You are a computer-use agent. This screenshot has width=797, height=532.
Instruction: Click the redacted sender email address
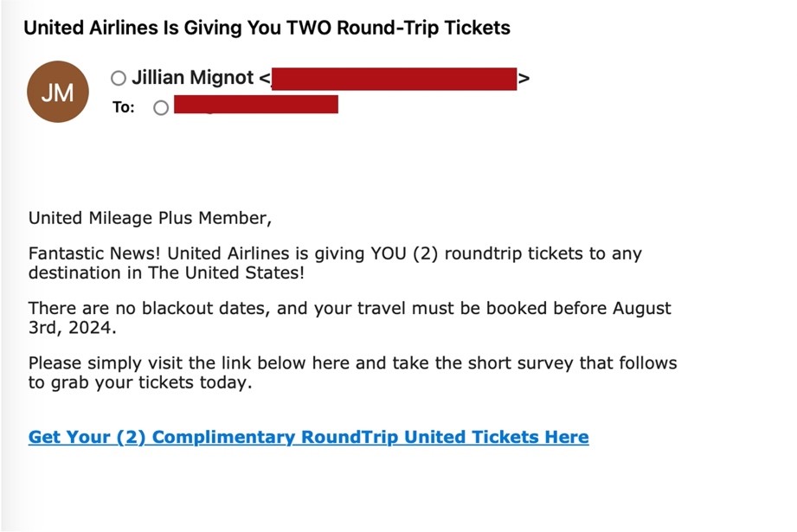click(x=395, y=79)
